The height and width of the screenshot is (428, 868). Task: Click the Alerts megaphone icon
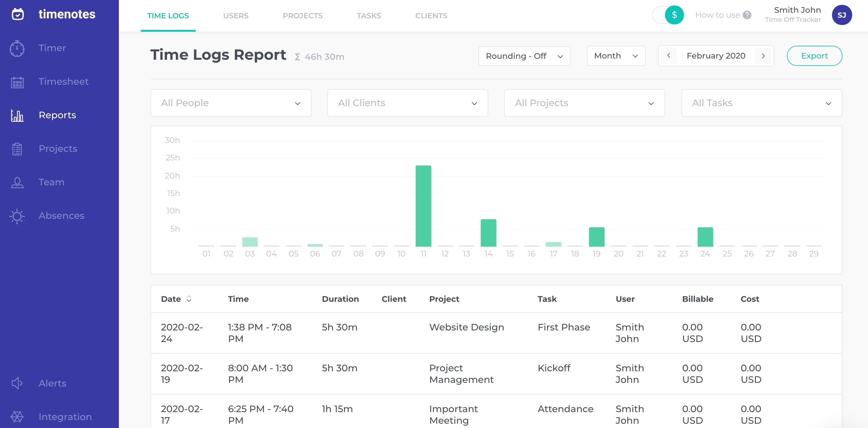point(17,383)
